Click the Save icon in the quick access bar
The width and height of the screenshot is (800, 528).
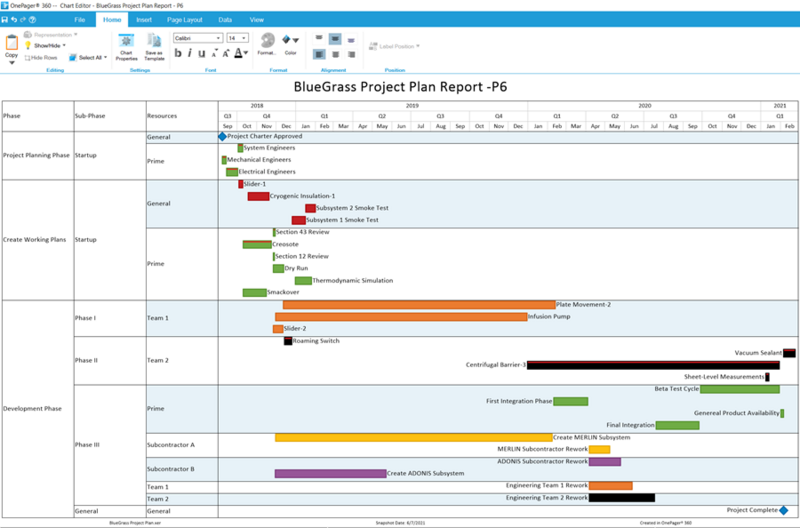click(5, 20)
